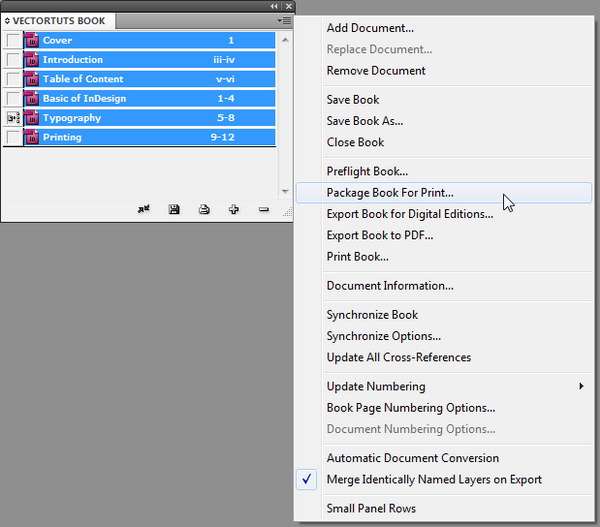Image resolution: width=600 pixels, height=527 pixels.
Task: Select Print Book...
Action: (357, 256)
